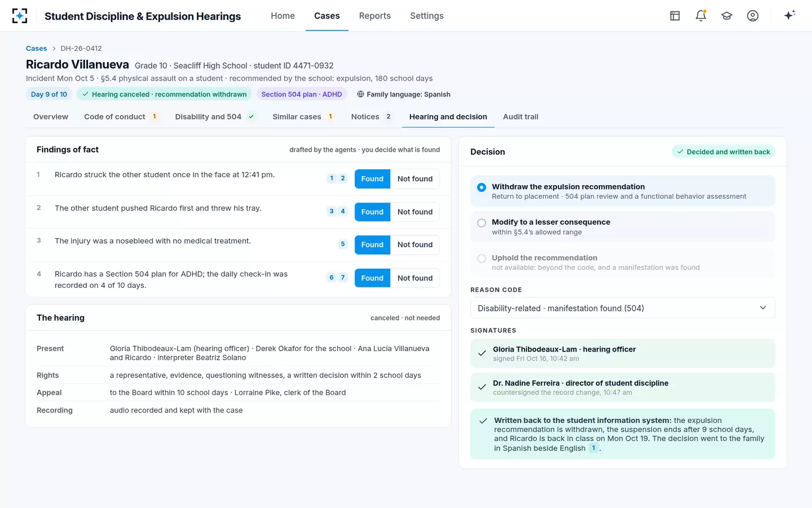Image resolution: width=812 pixels, height=508 pixels.
Task: Open notifications bell
Action: pos(701,16)
